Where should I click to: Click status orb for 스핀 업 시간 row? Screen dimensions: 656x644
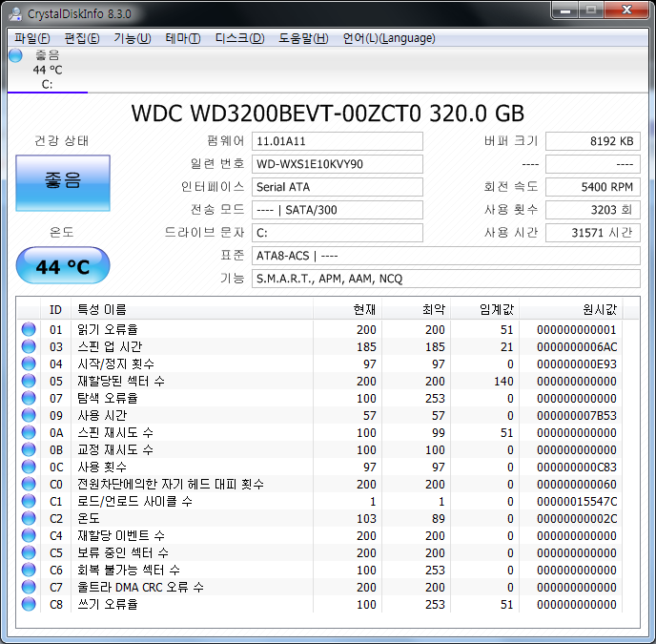[29, 347]
